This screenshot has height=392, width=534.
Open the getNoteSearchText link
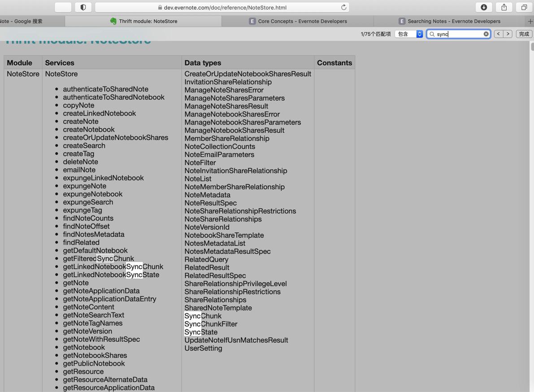point(93,315)
